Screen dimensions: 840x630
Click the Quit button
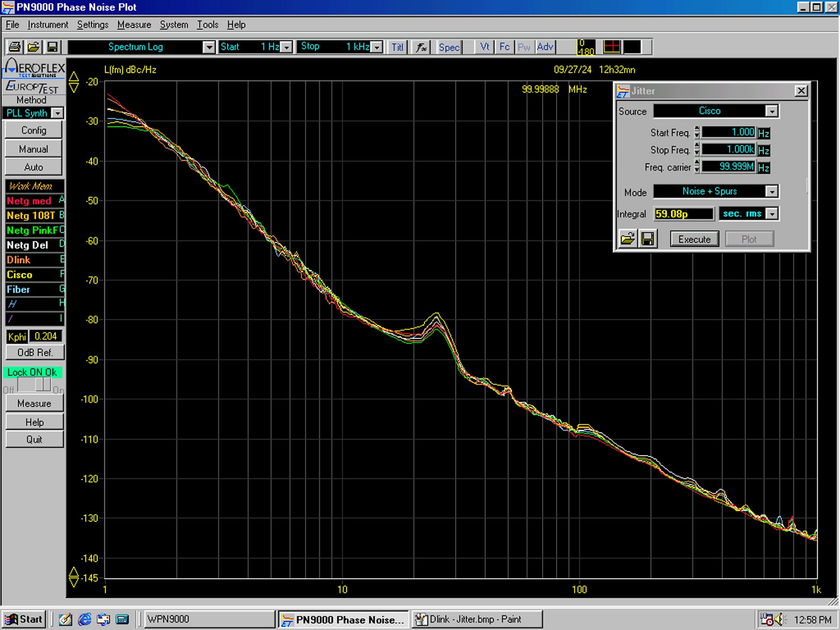tap(35, 440)
